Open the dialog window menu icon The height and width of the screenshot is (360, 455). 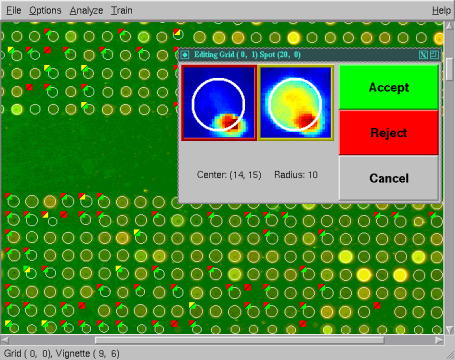point(185,55)
